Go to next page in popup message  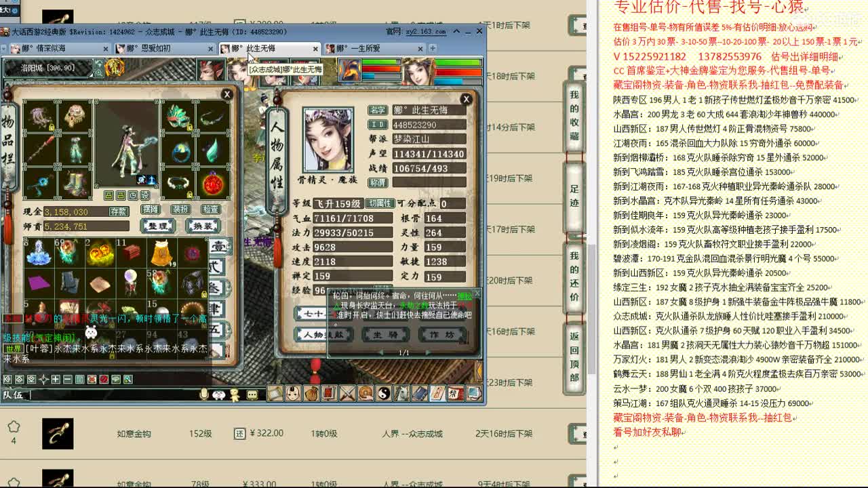click(427, 352)
